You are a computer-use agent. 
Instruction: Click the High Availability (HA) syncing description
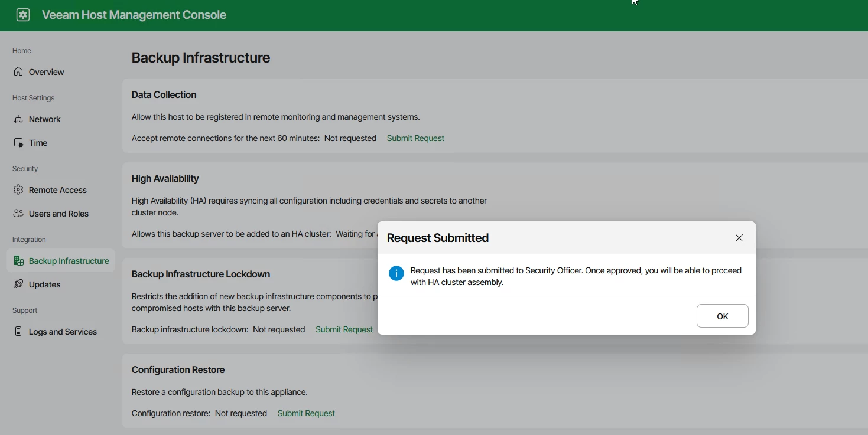click(x=309, y=207)
